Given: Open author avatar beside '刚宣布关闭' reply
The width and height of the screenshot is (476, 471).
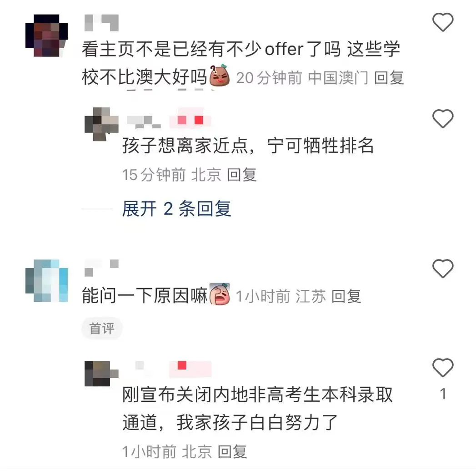Looking at the screenshot, I should [x=101, y=374].
